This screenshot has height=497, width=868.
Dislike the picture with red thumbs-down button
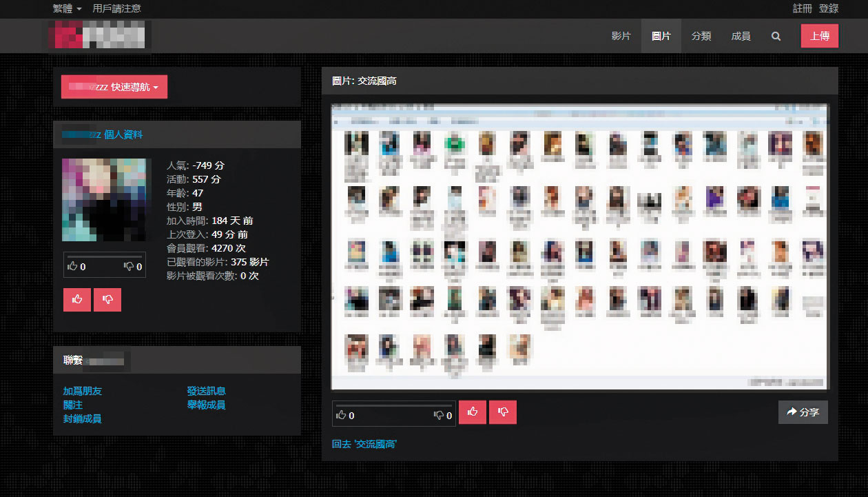503,412
